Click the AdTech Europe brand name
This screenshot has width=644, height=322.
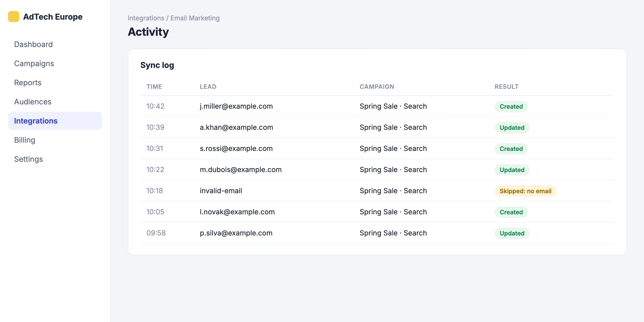53,17
